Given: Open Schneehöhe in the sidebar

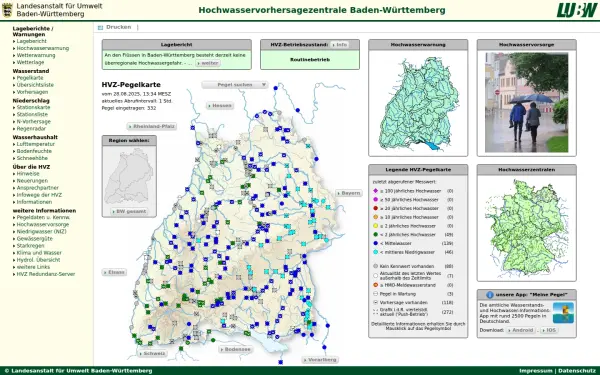Looking at the screenshot, I should (32, 158).
